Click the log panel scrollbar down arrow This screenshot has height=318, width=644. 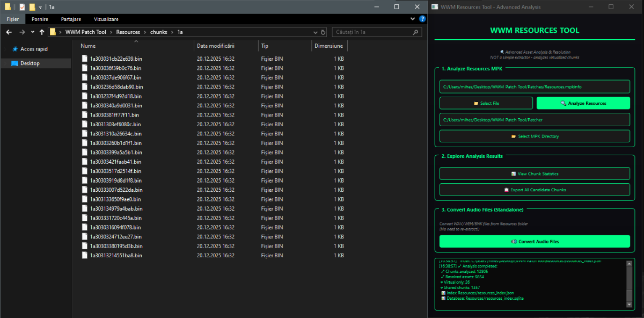coord(630,305)
